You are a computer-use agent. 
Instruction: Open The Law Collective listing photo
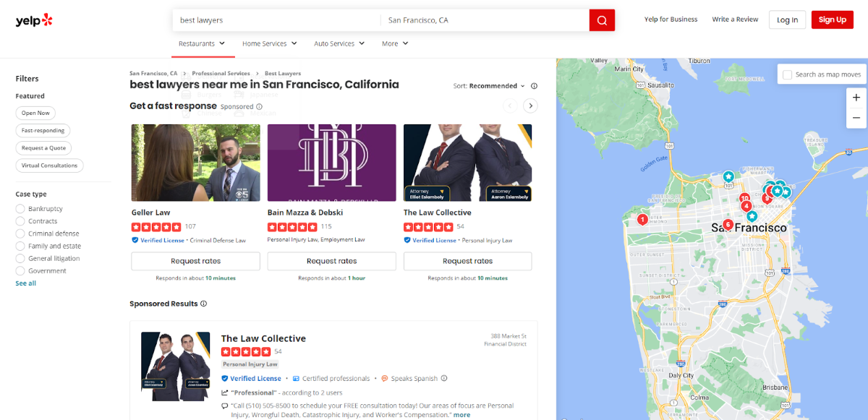[x=176, y=367]
